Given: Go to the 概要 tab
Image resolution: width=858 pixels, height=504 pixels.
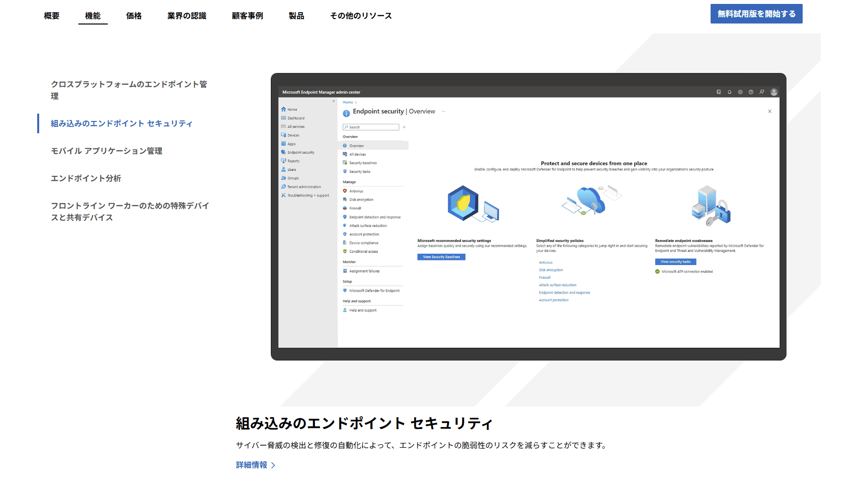Looking at the screenshot, I should [x=52, y=16].
